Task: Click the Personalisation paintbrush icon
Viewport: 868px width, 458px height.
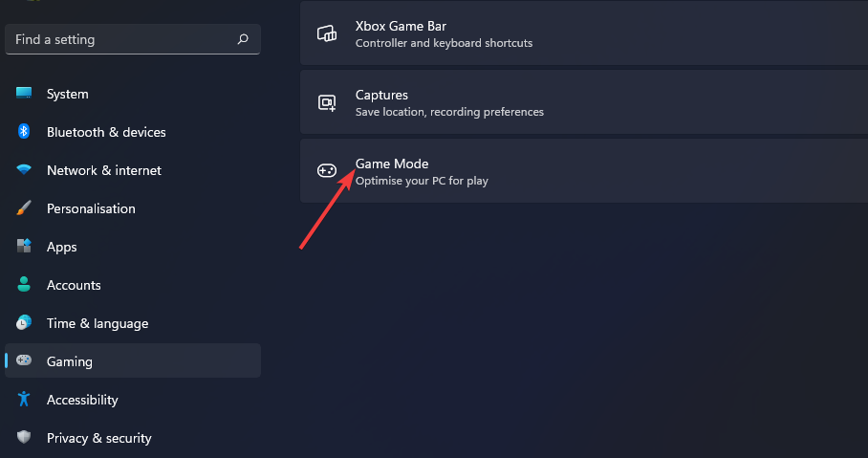Action: coord(24,208)
